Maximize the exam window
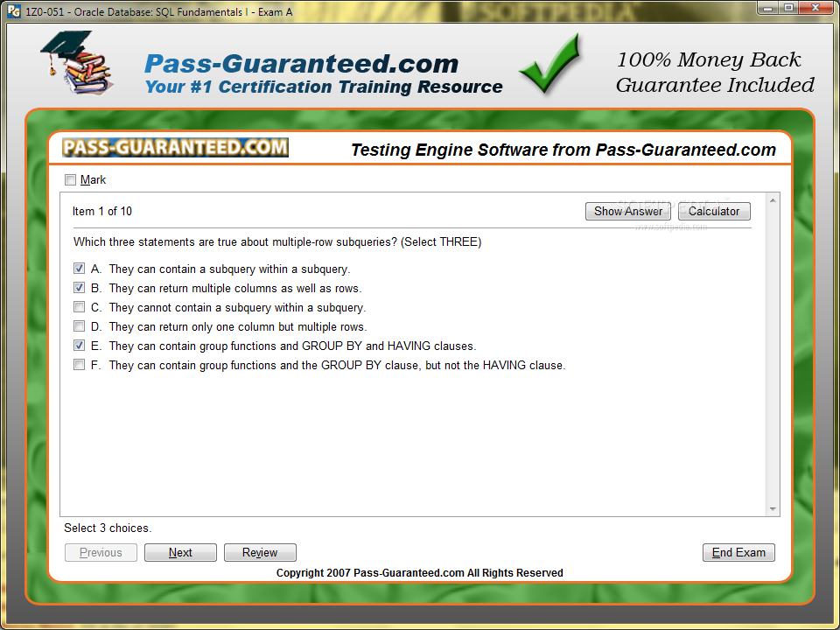 (x=789, y=8)
